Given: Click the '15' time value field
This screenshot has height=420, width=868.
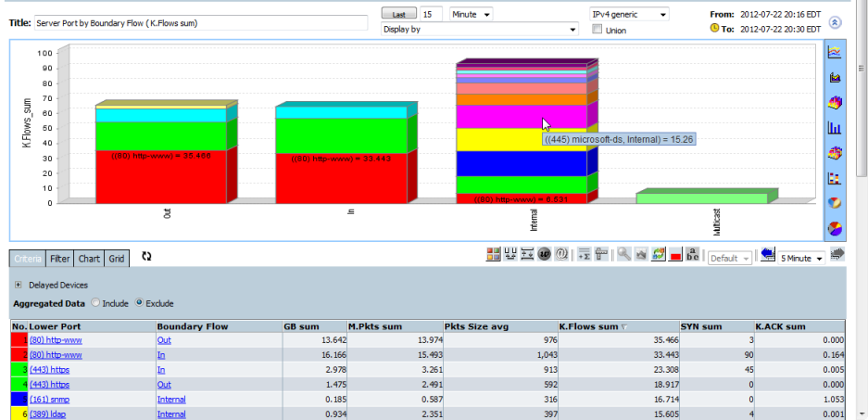Looking at the screenshot, I should click(431, 15).
